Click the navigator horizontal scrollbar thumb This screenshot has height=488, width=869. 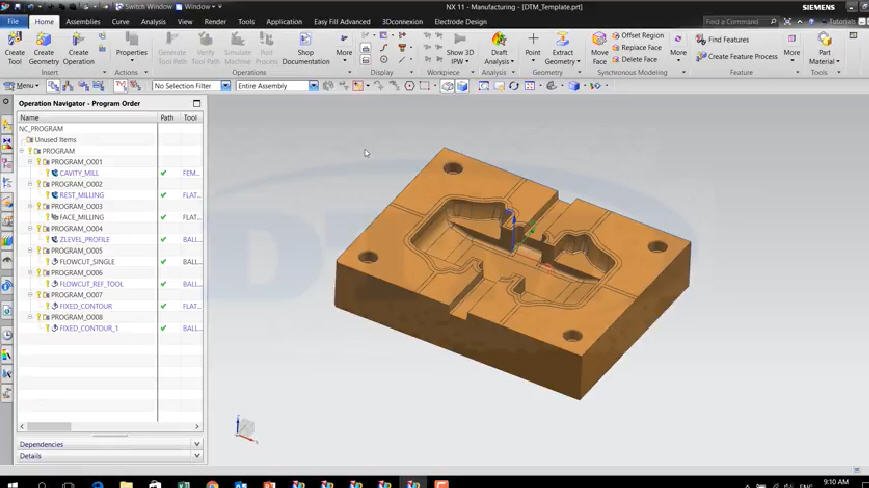click(x=49, y=427)
